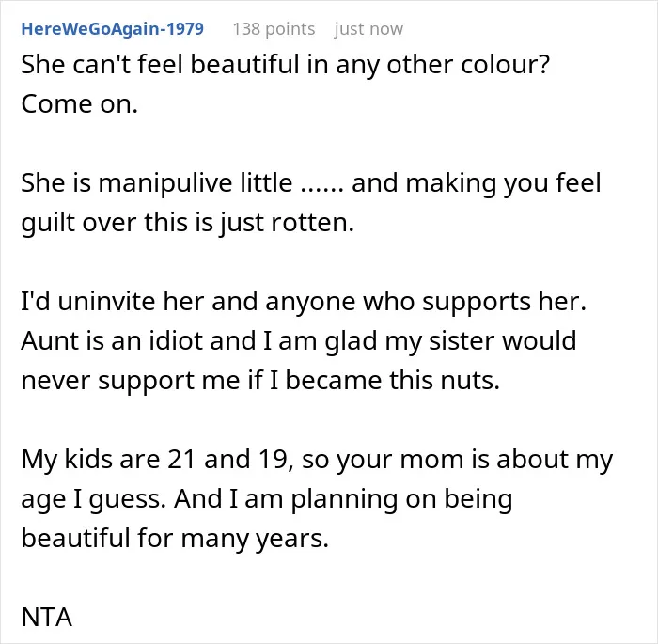Click the sentence "I'd uninvite her and anyone"
The width and height of the screenshot is (658, 644).
[x=304, y=302]
